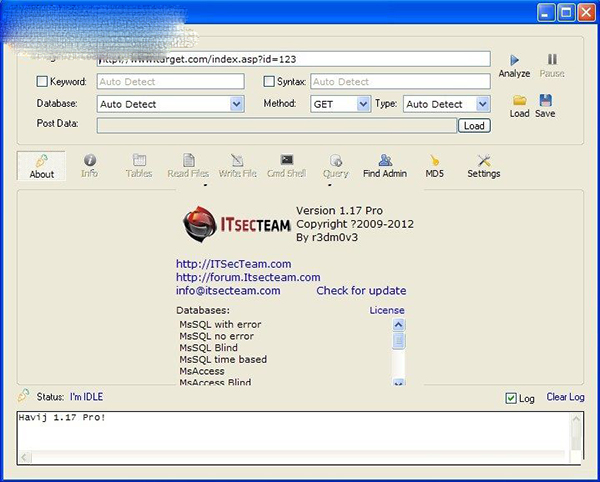Select 'MsSQL with error' in Databases list
Screen dimensions: 600x482
point(220,324)
